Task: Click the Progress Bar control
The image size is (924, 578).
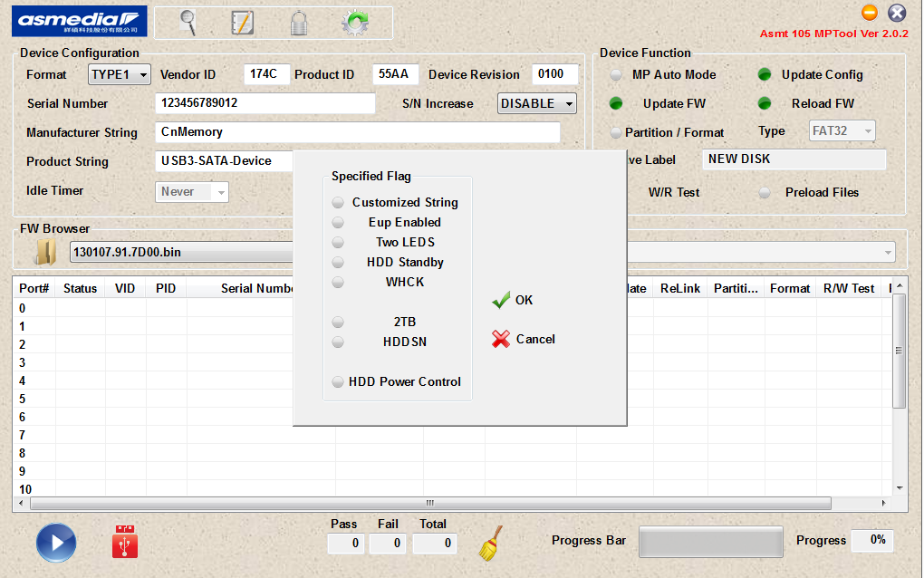Action: 711,542
